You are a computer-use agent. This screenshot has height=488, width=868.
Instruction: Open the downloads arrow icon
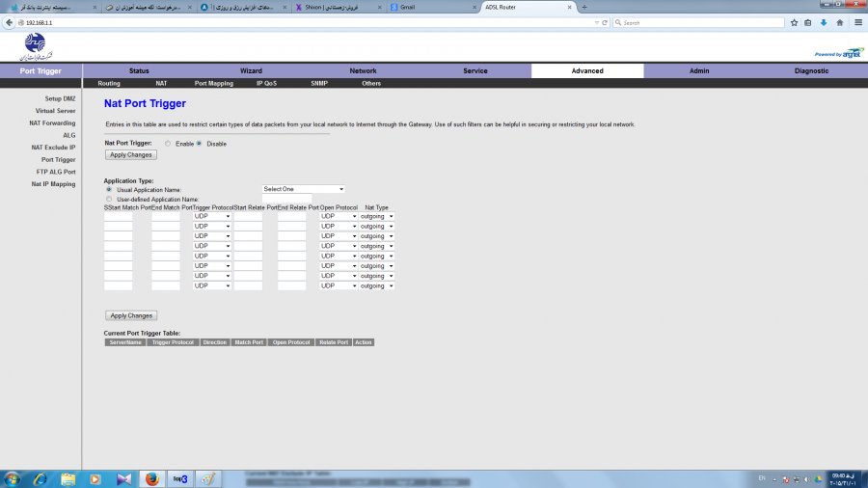click(x=824, y=23)
